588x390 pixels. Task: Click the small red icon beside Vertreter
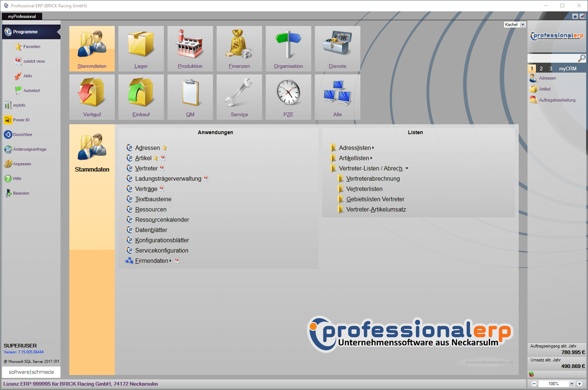[x=162, y=168]
